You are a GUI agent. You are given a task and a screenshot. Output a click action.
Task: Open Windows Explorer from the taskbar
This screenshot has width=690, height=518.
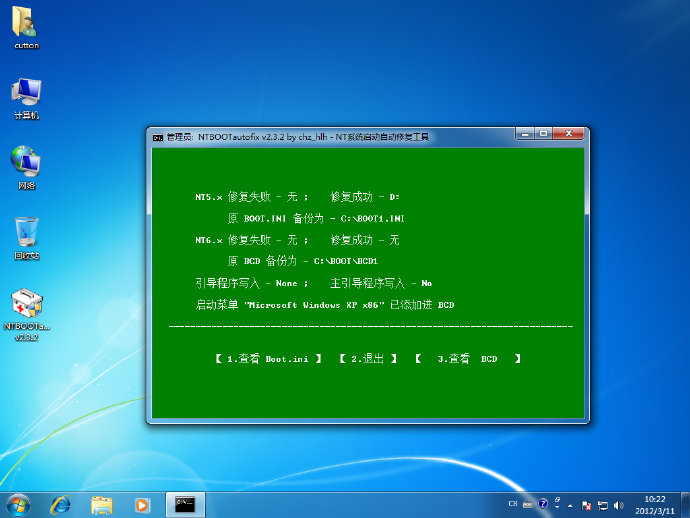[x=102, y=505]
